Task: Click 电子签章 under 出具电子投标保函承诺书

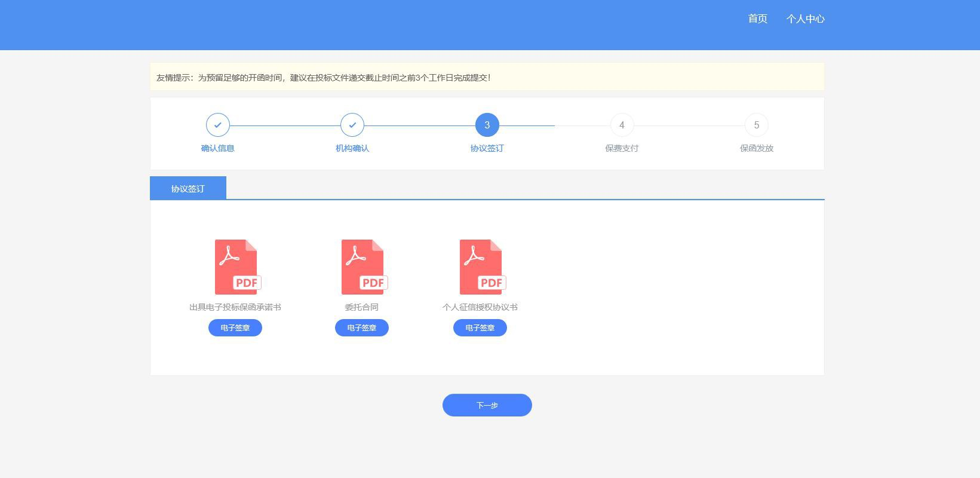Action: click(x=235, y=327)
